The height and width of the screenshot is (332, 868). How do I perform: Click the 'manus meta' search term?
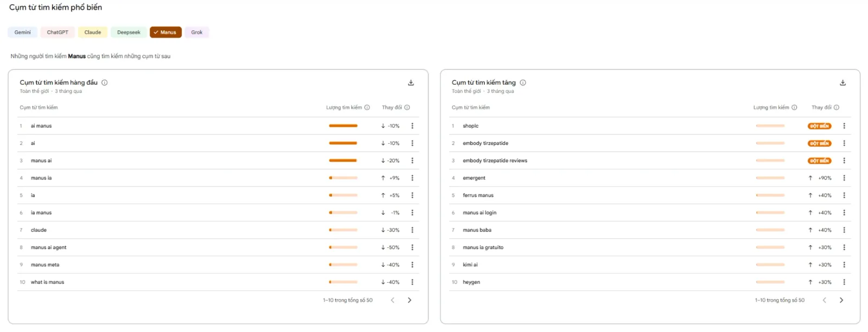point(45,265)
